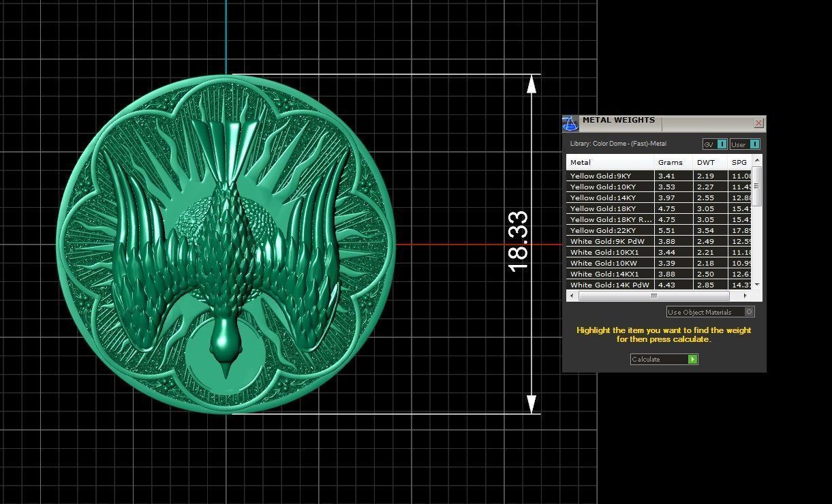Click the METAL WEIGHTS title bar
This screenshot has height=504, width=832.
(665, 123)
